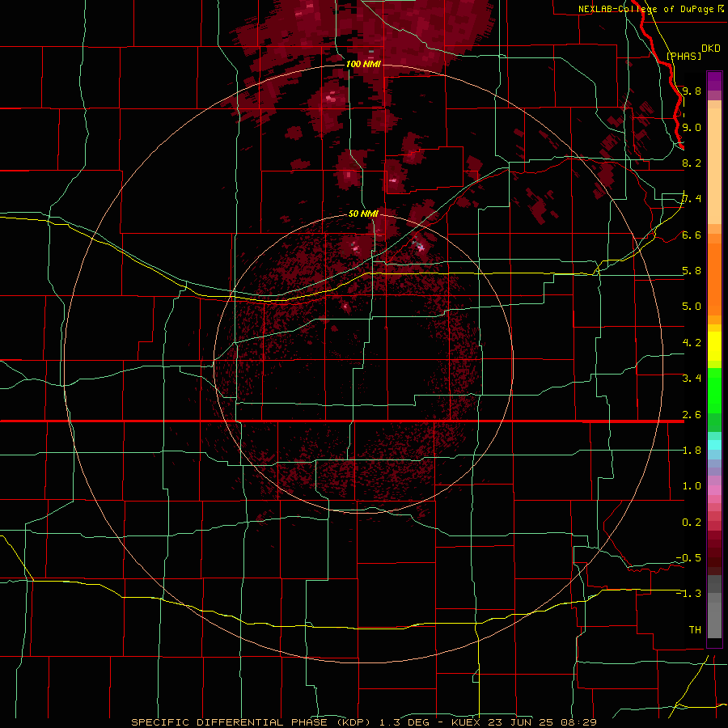Pick the orange segment of the color scale
Image resolution: width=728 pixels, height=728 pixels.
[x=714, y=278]
